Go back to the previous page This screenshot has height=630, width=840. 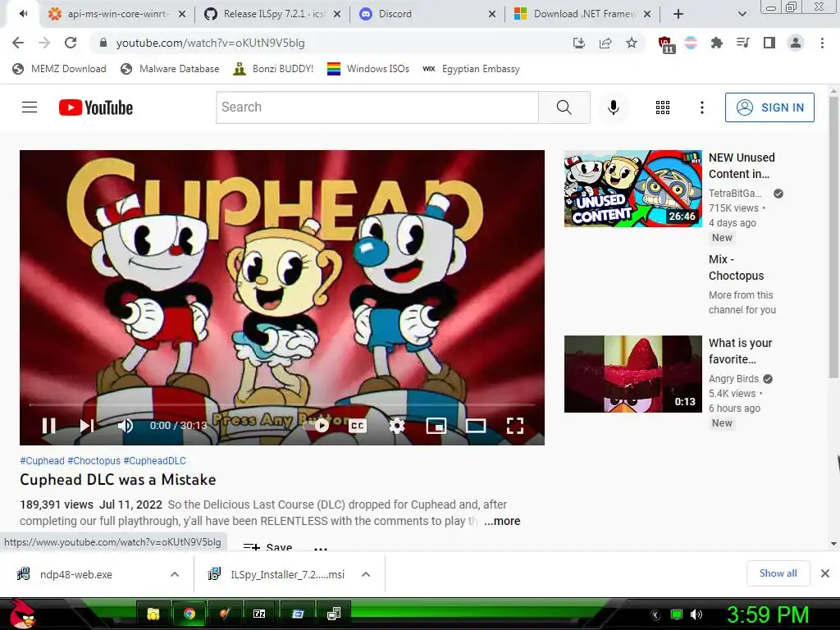tap(18, 43)
